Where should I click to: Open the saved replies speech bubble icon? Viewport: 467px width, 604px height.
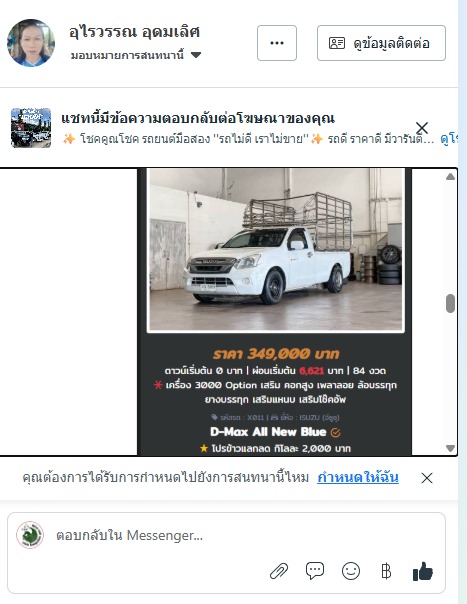315,570
